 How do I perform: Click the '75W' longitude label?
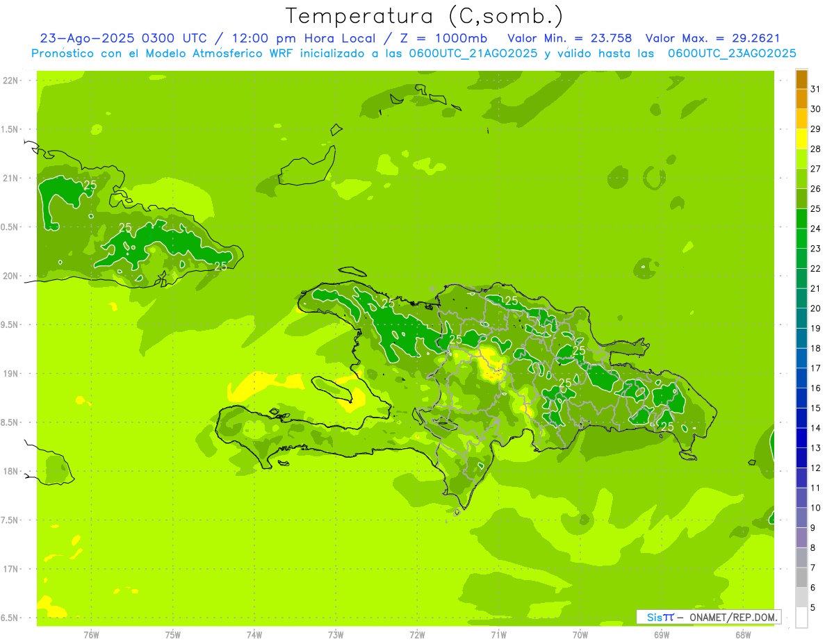(172, 635)
